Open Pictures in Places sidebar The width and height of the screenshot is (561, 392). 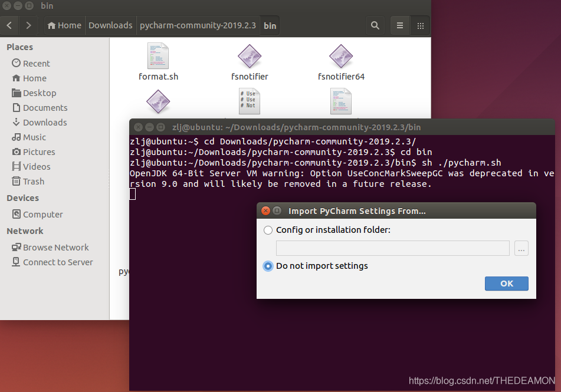pos(34,151)
